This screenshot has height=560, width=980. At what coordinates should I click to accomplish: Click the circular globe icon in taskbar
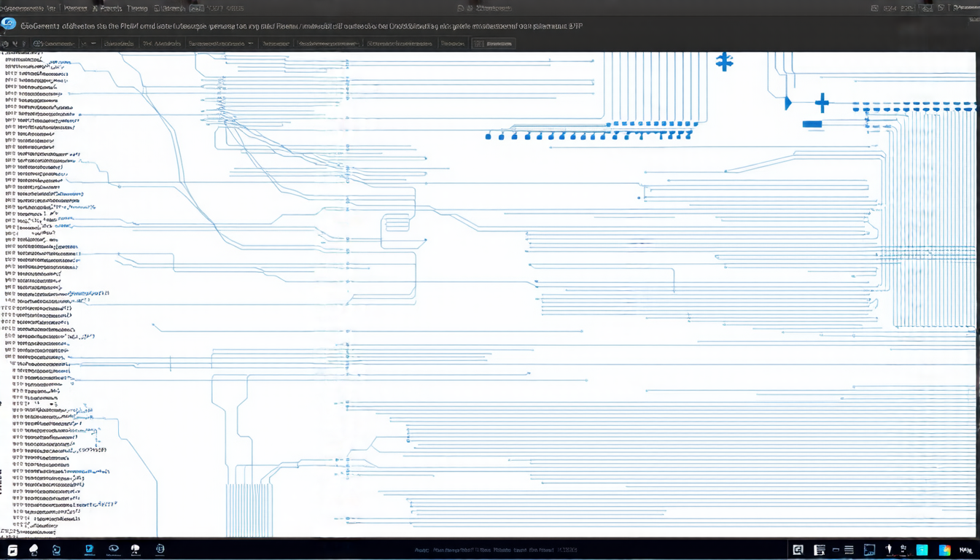[x=160, y=549]
